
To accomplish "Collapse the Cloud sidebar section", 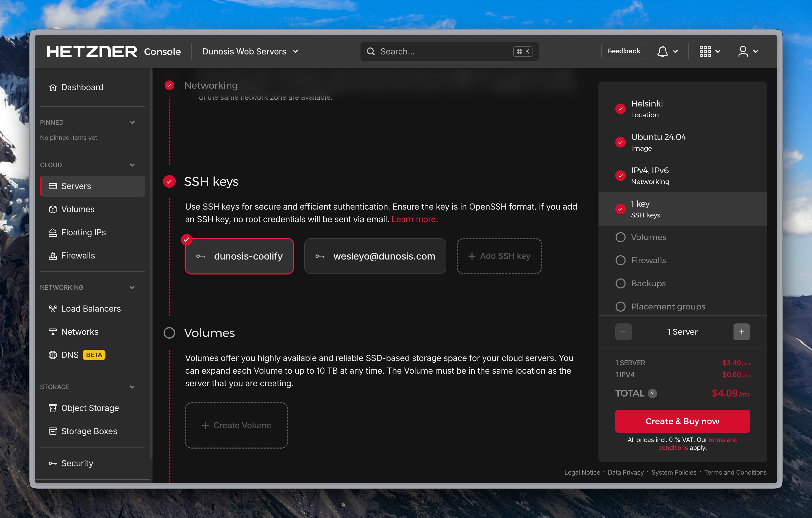I will coord(132,165).
